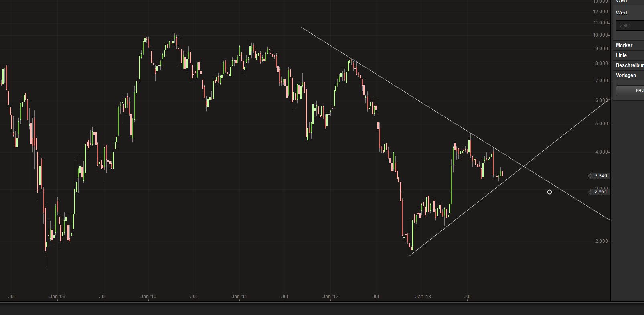Image resolution: width=644 pixels, height=315 pixels.
Task: Click the Jan '09 time axis label
Action: [x=57, y=297]
